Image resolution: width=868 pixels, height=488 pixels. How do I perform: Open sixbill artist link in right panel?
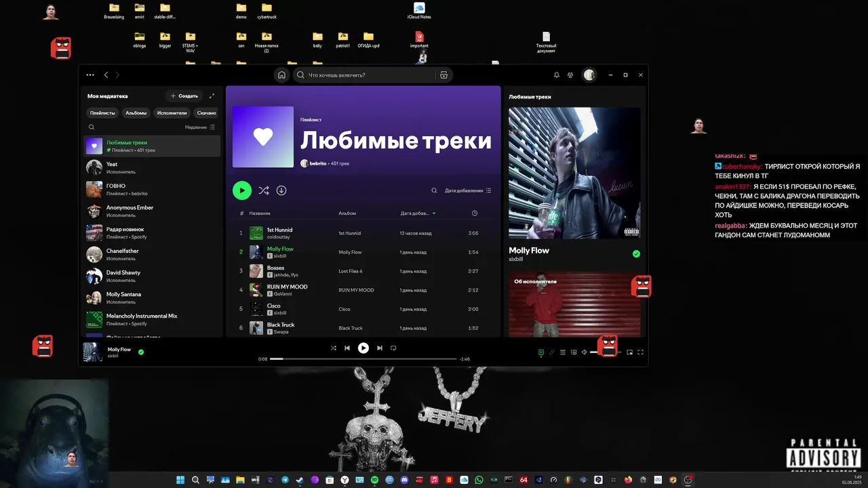pos(516,259)
